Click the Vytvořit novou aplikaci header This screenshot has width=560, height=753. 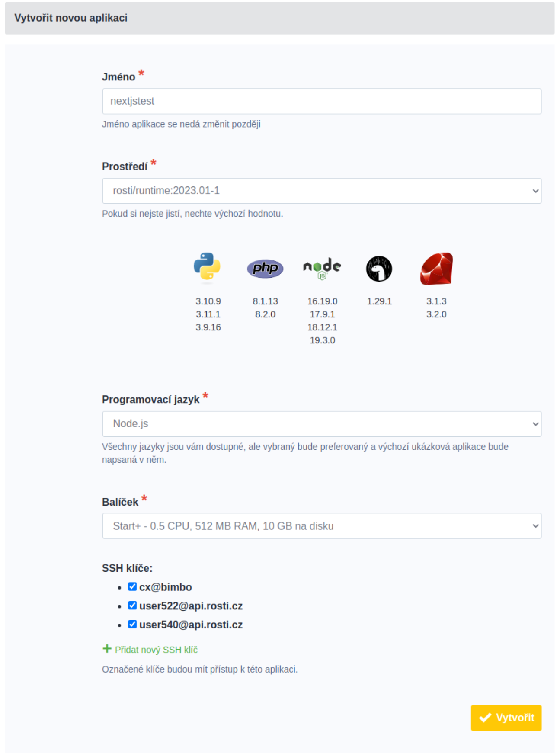tap(71, 18)
